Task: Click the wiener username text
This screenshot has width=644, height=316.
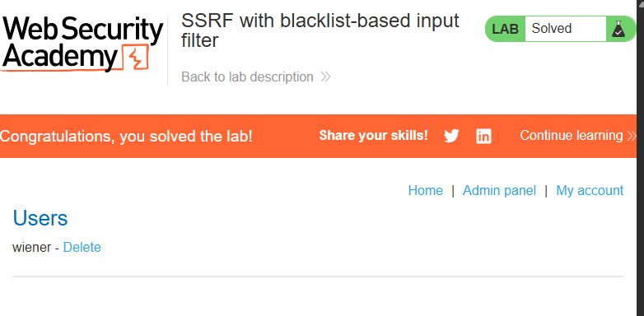Action: click(31, 247)
